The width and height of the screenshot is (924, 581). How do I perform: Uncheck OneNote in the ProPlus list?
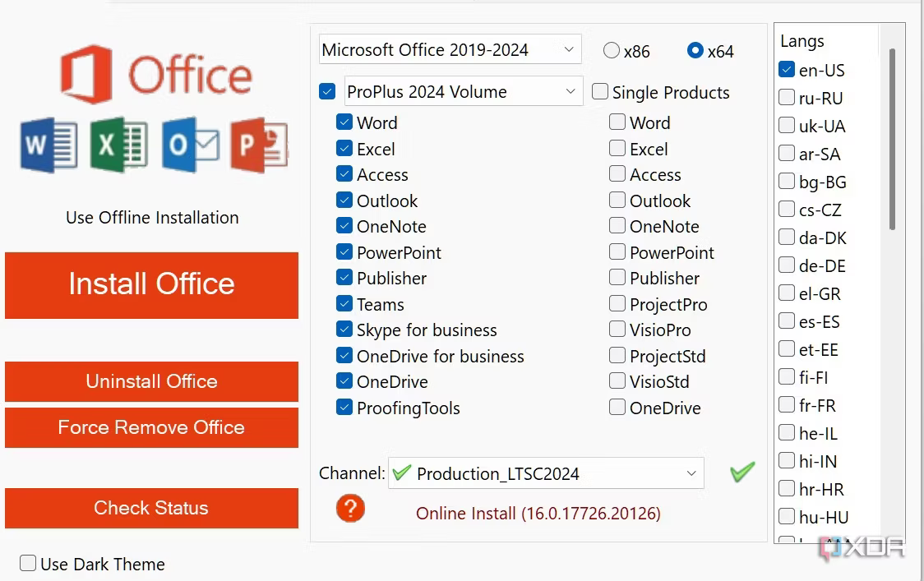coord(344,226)
